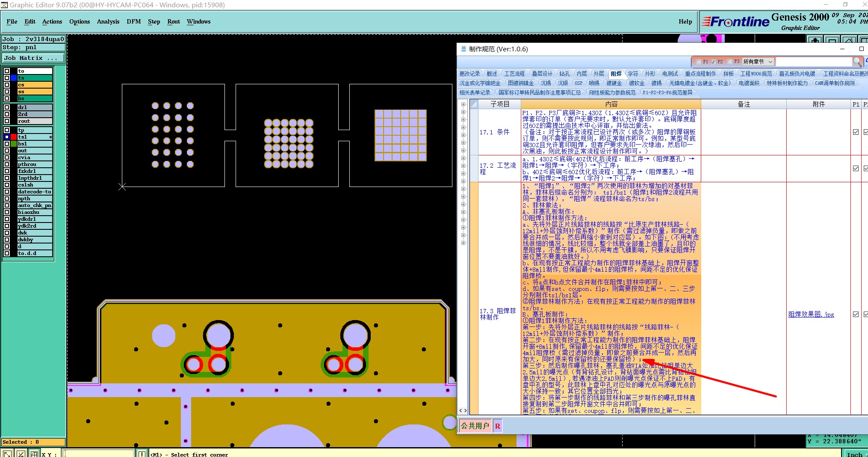This screenshot has height=457, width=868.
Task: Toggle the P1 checkbox of the 17.2 工艺流程 row
Action: coord(856,169)
